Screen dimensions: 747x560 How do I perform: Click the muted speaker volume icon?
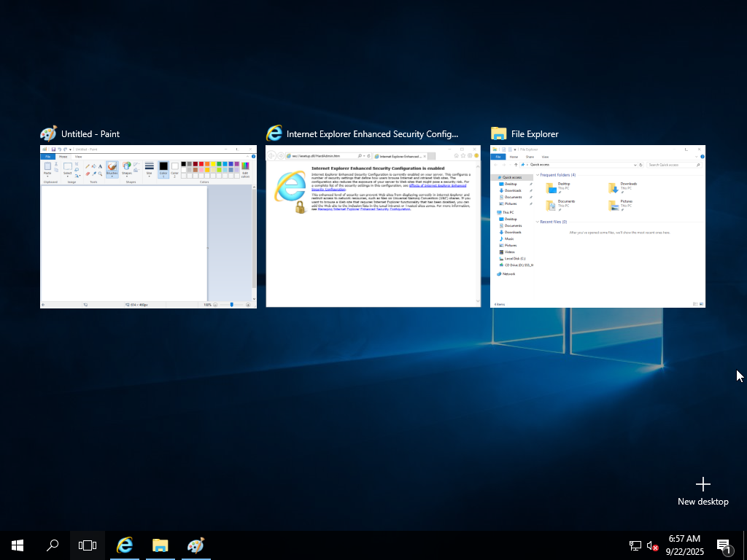click(653, 545)
